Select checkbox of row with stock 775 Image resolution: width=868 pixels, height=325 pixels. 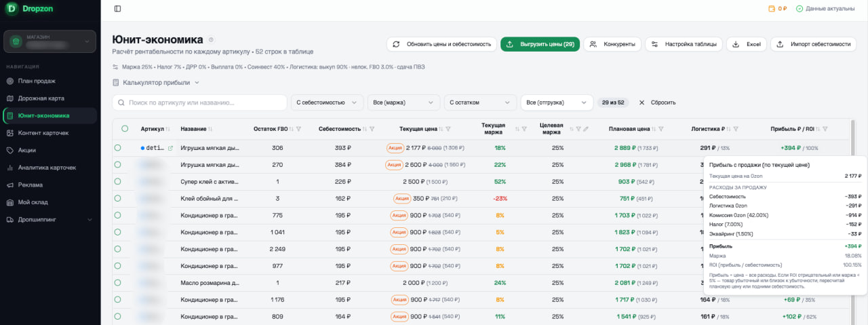coord(117,215)
